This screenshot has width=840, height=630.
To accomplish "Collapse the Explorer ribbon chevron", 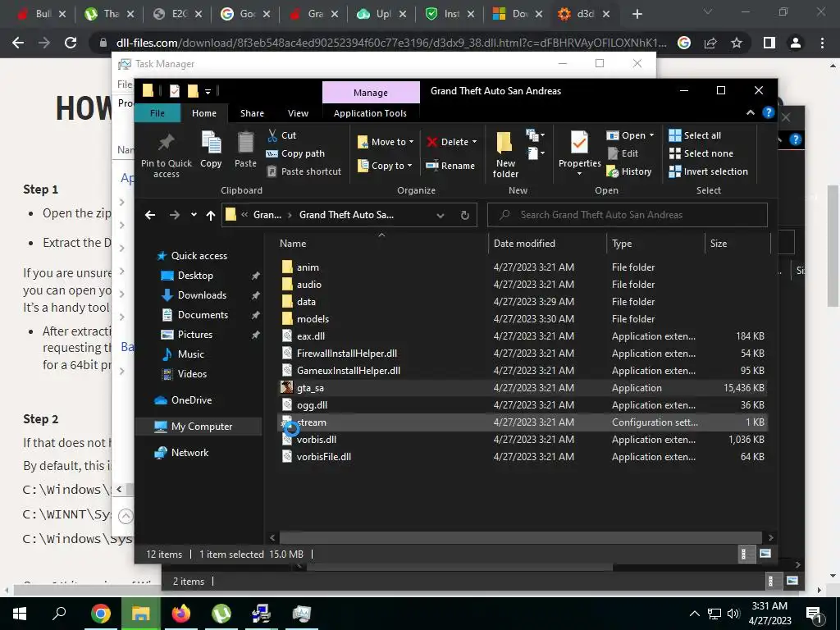I will 750,112.
